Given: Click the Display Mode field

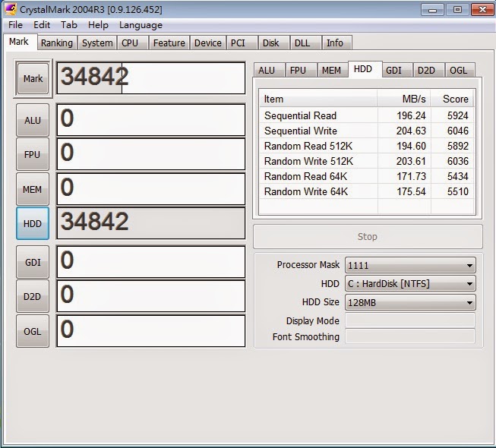Looking at the screenshot, I should [x=410, y=320].
